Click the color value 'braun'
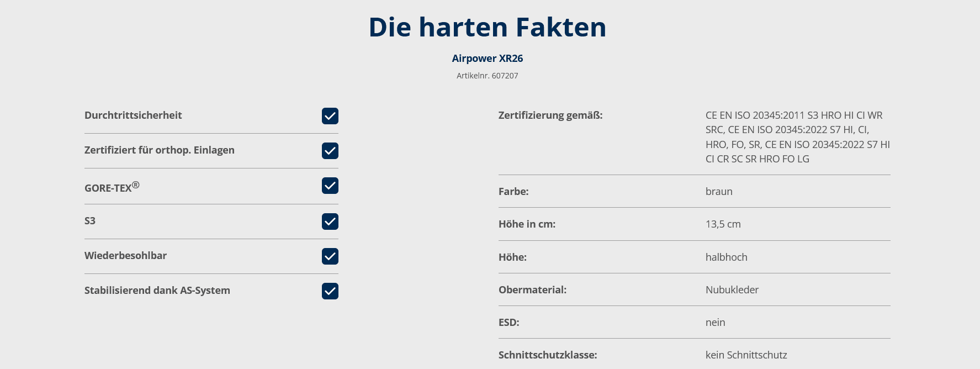 [719, 192]
